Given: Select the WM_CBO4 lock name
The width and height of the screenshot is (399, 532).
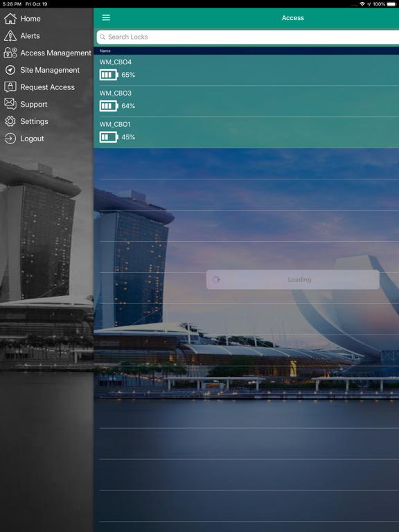Looking at the screenshot, I should pos(116,62).
